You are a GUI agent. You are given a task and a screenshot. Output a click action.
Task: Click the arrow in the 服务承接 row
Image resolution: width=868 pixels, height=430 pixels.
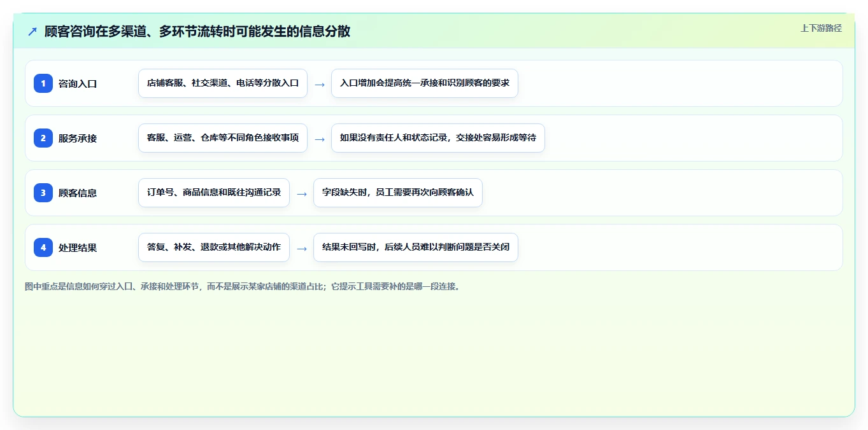320,139
